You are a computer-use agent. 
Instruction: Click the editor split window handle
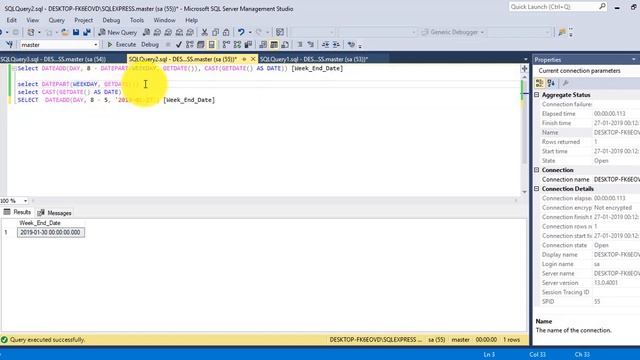pyautogui.click(x=524, y=69)
